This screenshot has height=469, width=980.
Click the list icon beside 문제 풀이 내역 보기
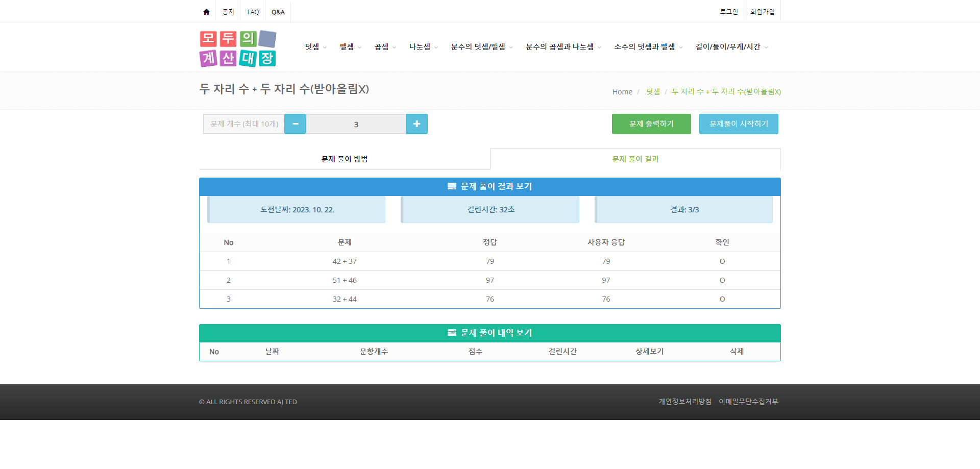tap(452, 333)
